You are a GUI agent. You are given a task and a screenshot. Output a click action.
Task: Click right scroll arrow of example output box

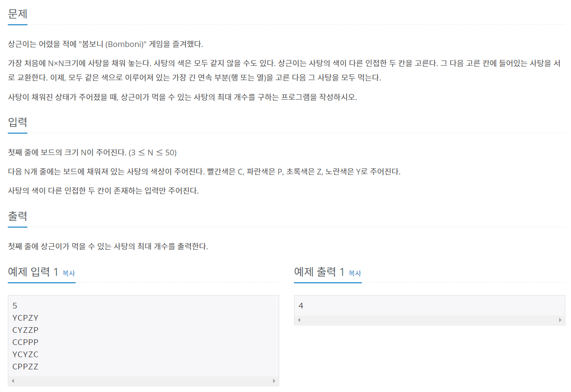560,320
